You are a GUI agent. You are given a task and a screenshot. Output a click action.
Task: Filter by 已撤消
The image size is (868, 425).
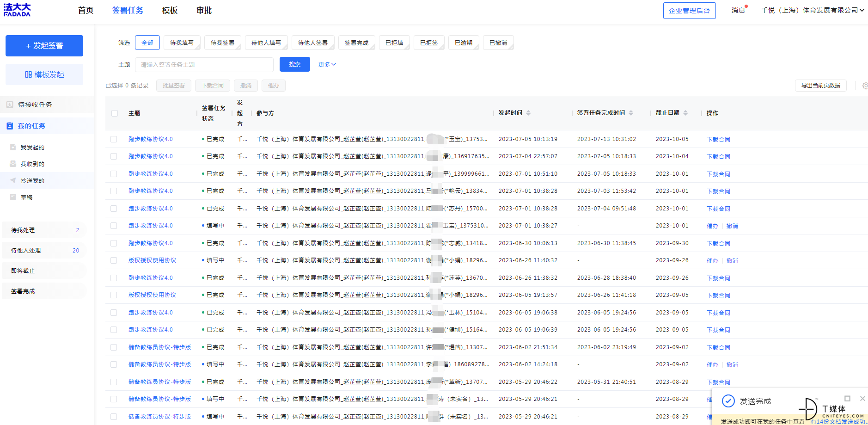pyautogui.click(x=498, y=43)
